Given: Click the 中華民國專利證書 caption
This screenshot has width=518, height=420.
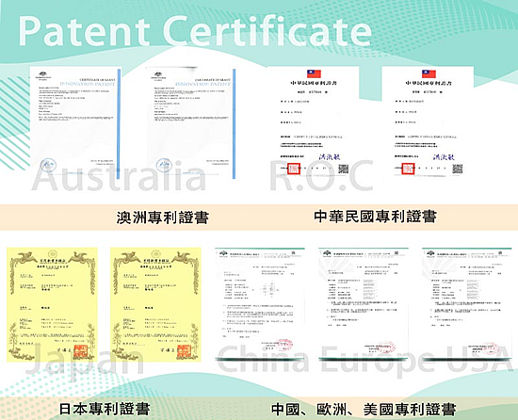Looking at the screenshot, I should 375,217.
